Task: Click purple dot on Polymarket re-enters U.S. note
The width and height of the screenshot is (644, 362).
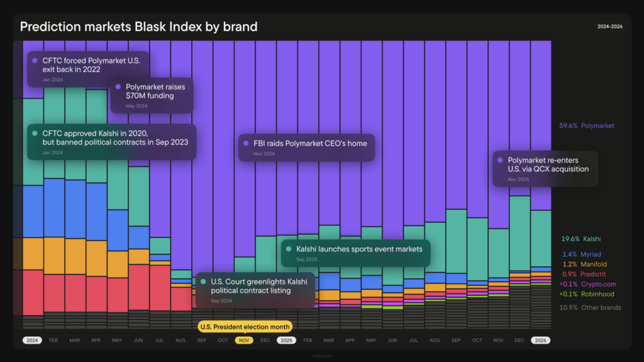Action: click(500, 160)
